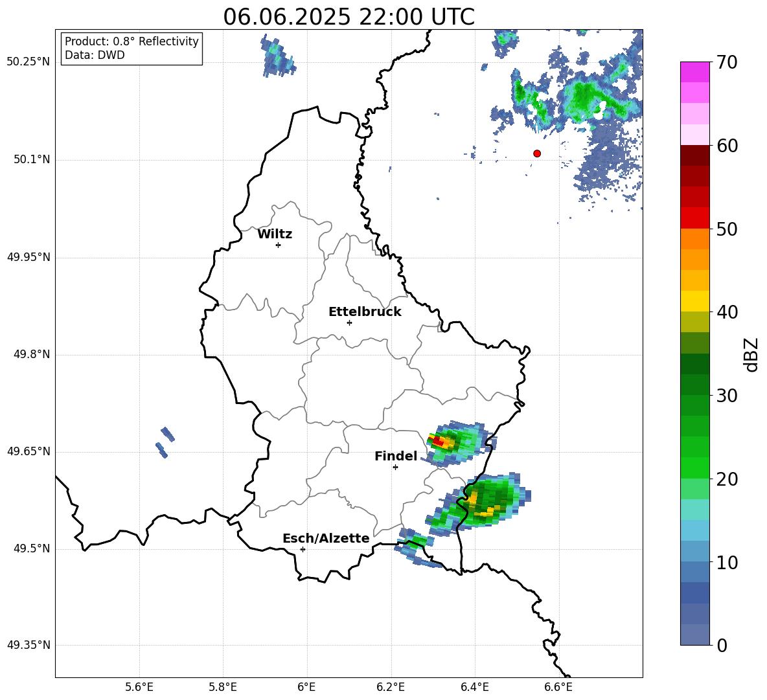Click the colorbar tick label 40
Viewport: 767px width, 700px height.
tap(727, 312)
